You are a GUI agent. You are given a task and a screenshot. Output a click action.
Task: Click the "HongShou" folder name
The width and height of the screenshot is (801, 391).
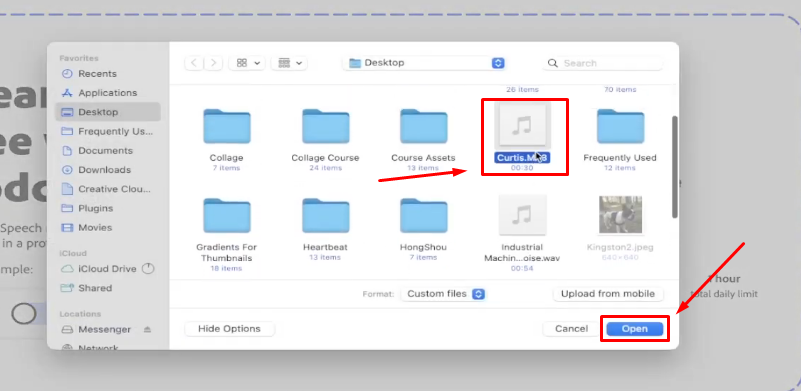coord(423,247)
